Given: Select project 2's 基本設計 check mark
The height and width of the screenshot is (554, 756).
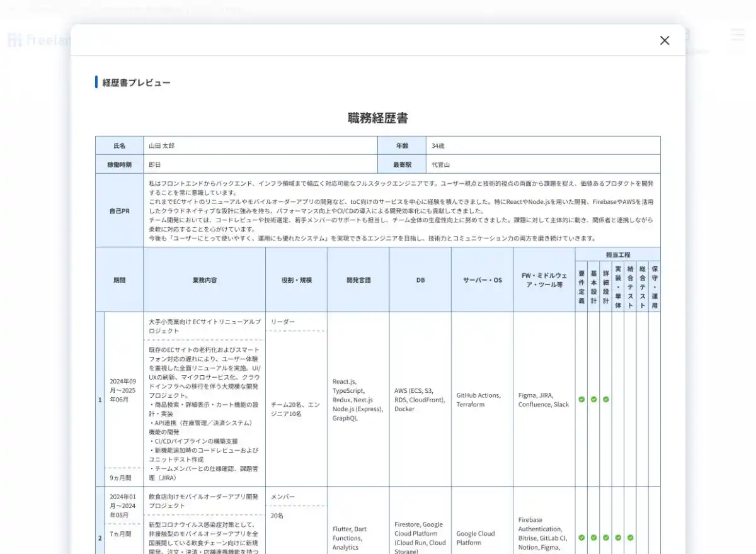Looking at the screenshot, I should pyautogui.click(x=593, y=538).
